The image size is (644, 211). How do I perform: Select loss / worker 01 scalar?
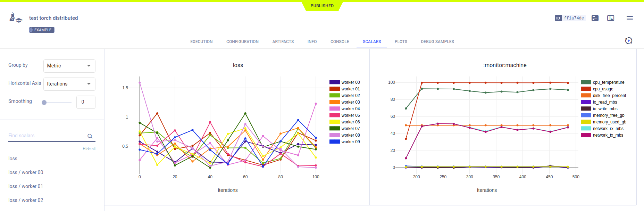[x=26, y=186]
